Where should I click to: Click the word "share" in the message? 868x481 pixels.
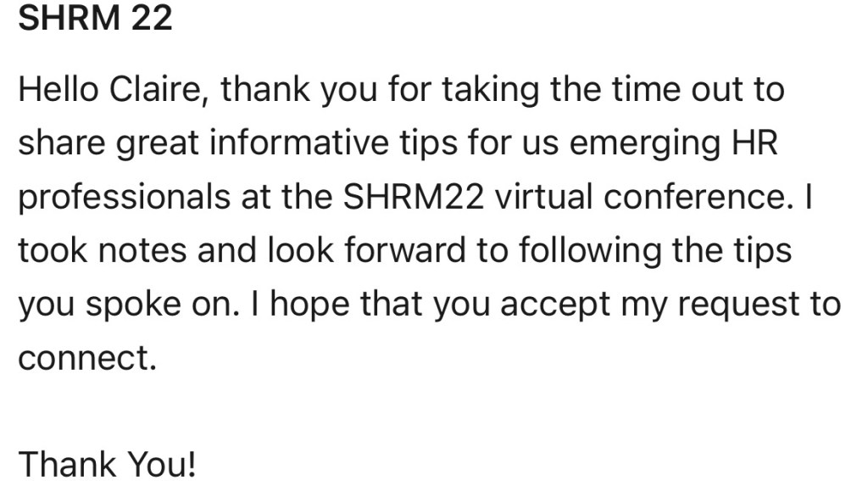click(x=61, y=143)
